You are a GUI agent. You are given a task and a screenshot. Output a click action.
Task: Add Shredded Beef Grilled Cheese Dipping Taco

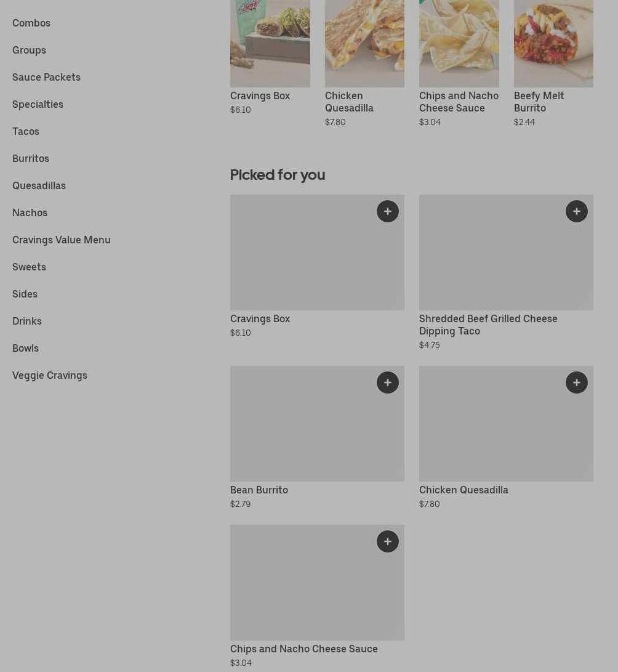tap(576, 211)
